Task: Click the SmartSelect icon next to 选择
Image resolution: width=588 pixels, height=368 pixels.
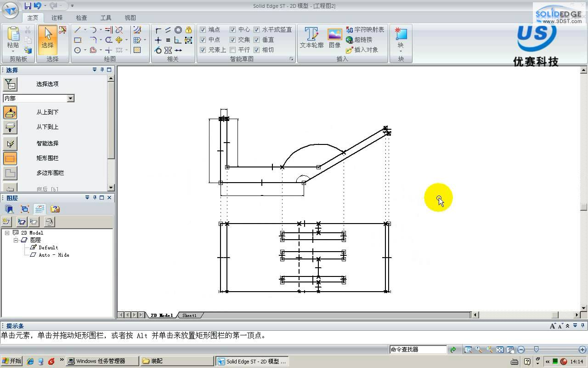Action: [62, 30]
